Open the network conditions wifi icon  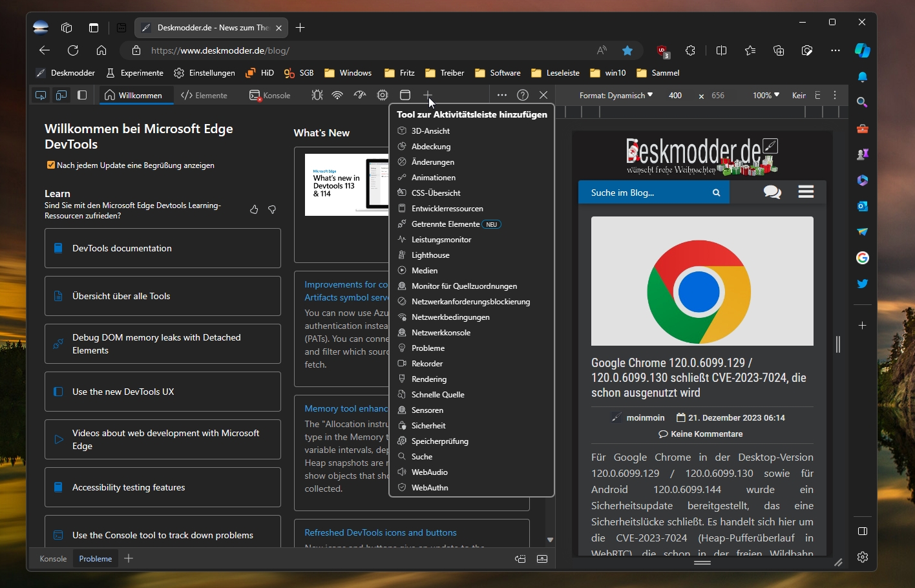[x=337, y=95]
